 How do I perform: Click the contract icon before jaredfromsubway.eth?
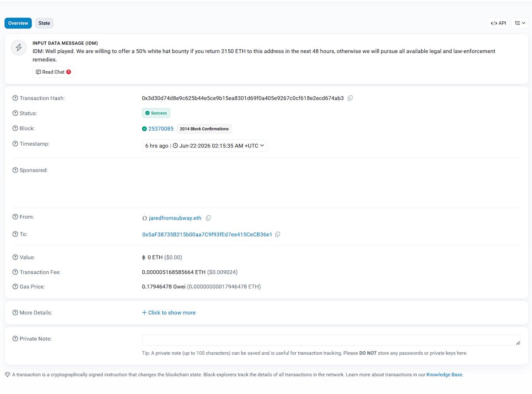pos(145,218)
